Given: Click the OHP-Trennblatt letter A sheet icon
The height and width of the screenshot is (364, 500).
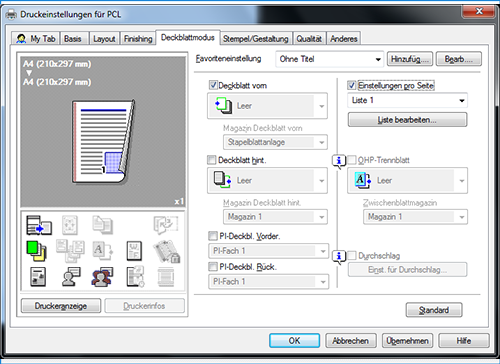Looking at the screenshot, I should point(362,180).
